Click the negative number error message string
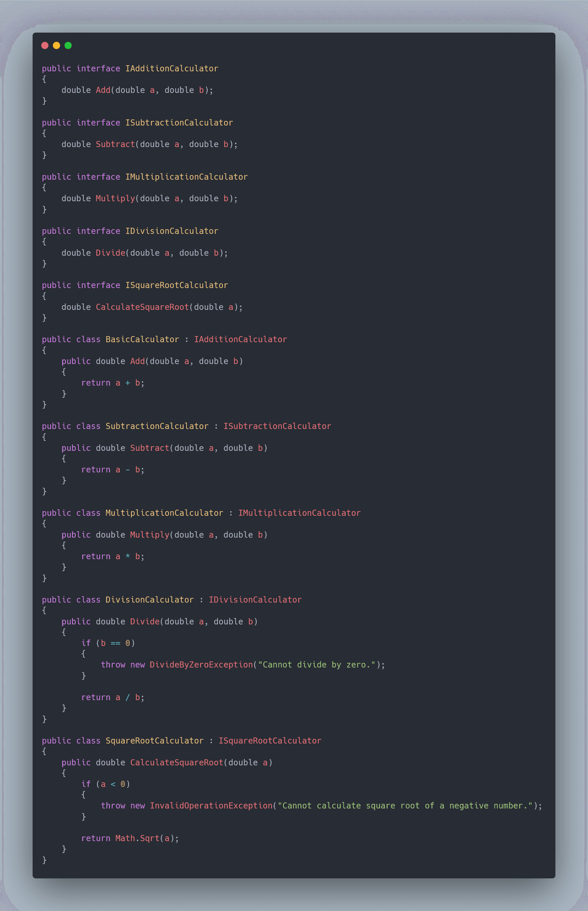Viewport: 588px width, 911px height. 405,806
